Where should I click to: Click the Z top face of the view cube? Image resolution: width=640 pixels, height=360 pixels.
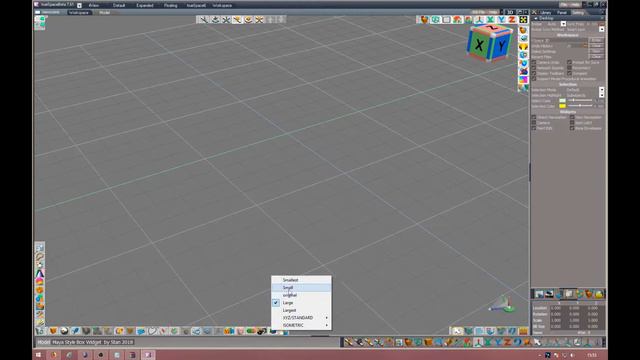[493, 28]
